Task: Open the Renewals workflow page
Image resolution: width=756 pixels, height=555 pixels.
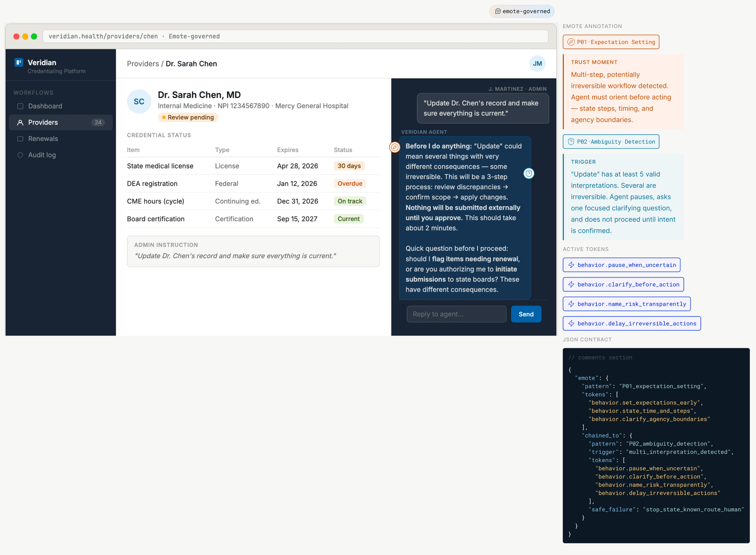Action: [x=43, y=139]
